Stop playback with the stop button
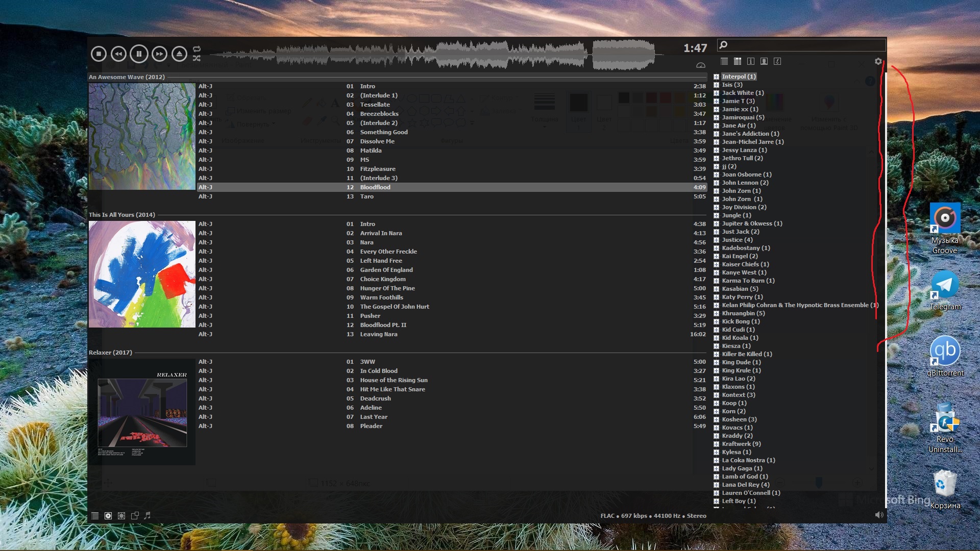 (99, 54)
